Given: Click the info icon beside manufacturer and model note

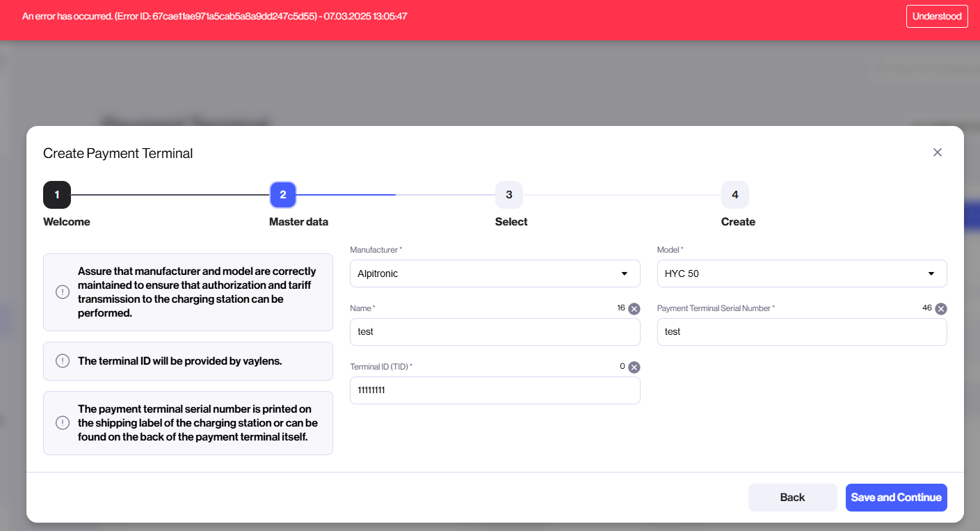Looking at the screenshot, I should coord(63,292).
